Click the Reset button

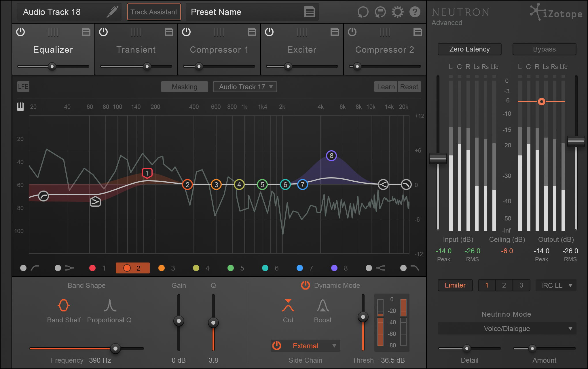point(409,87)
